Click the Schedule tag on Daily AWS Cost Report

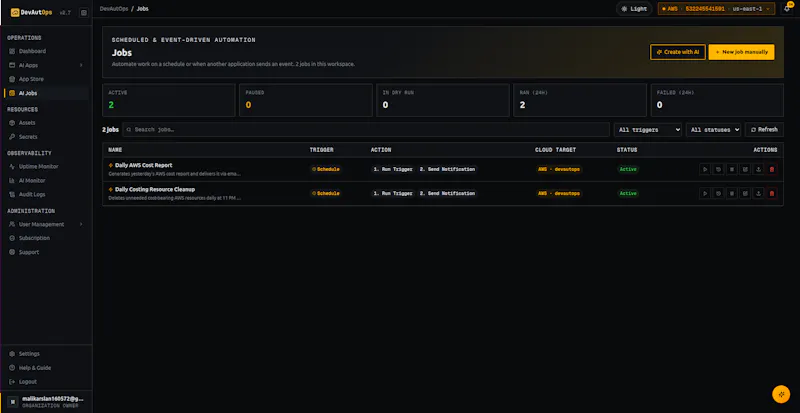[x=326, y=169]
